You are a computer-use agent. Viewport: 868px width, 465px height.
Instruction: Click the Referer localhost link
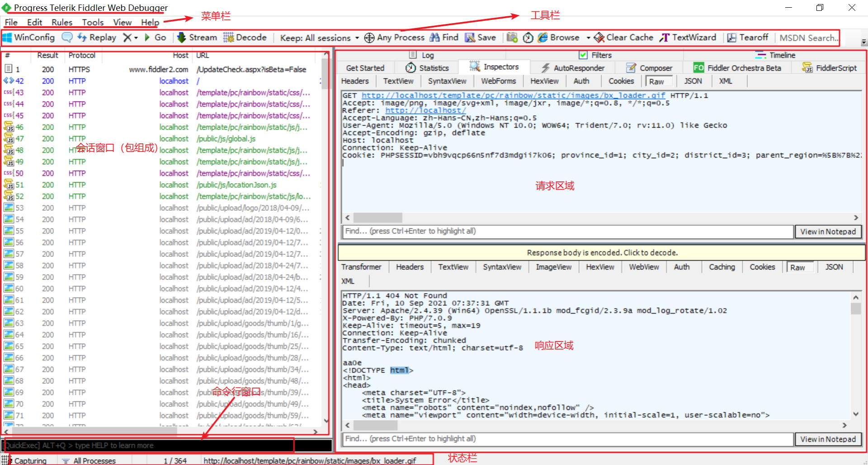click(x=425, y=110)
